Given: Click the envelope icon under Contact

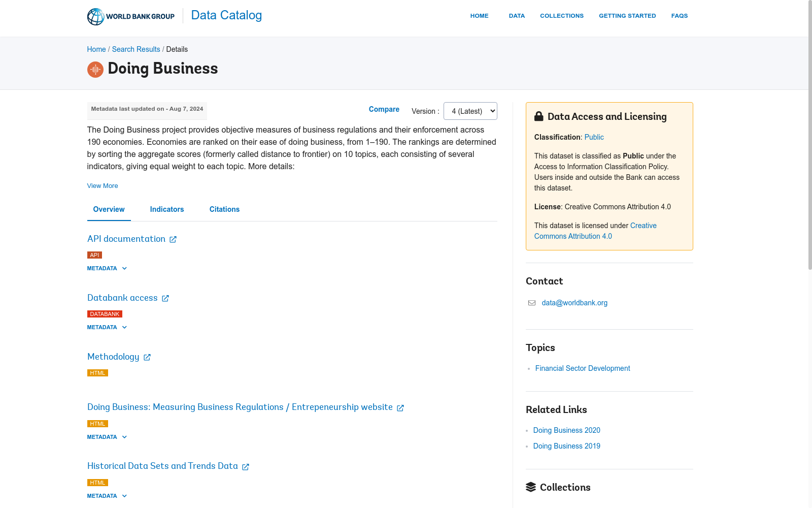Looking at the screenshot, I should click(x=532, y=303).
